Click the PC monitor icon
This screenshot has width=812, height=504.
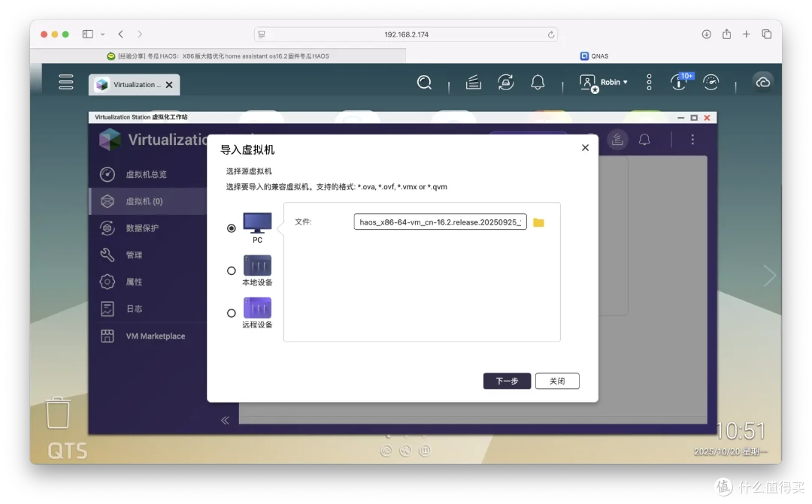click(x=257, y=223)
